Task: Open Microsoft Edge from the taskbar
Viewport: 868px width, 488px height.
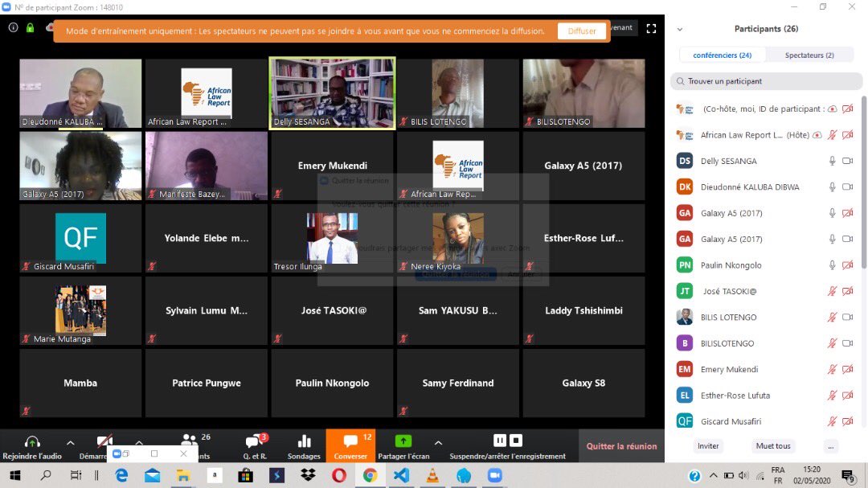Action: (121, 475)
